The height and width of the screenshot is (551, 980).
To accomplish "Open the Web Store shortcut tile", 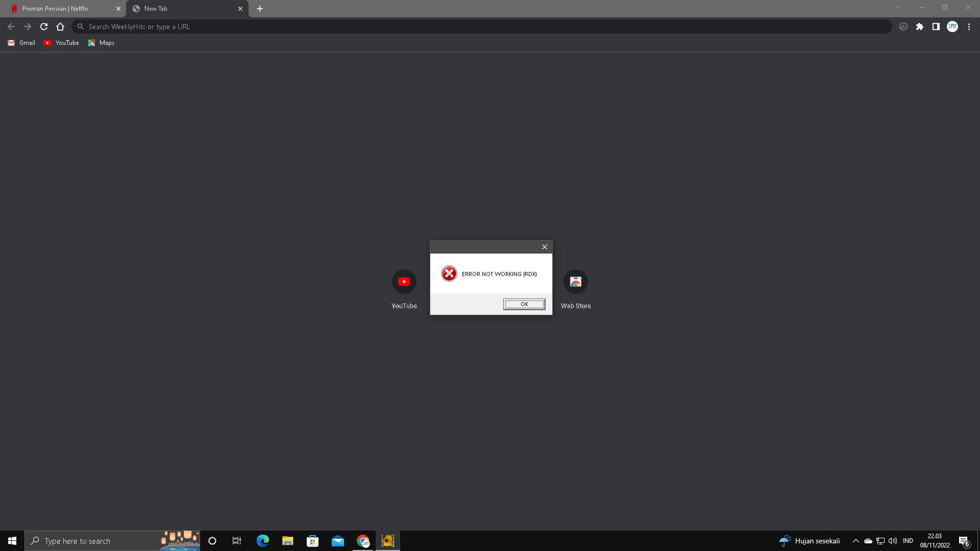I will tap(575, 282).
